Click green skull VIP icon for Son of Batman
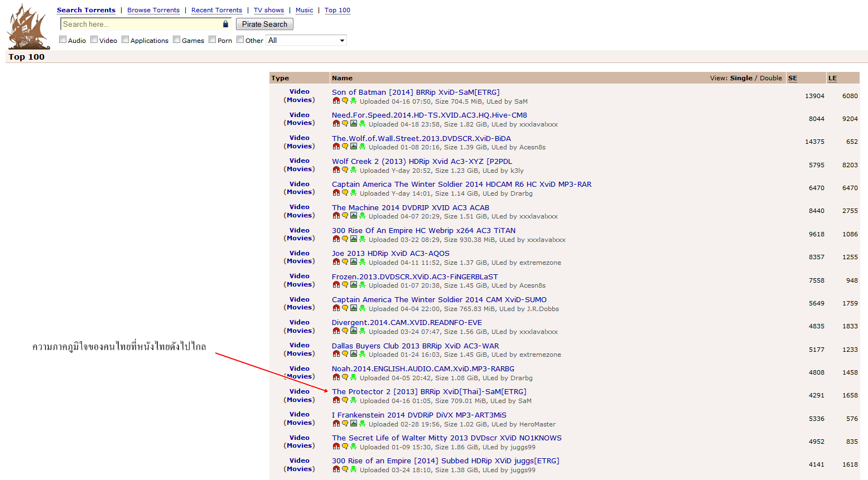 pos(353,101)
